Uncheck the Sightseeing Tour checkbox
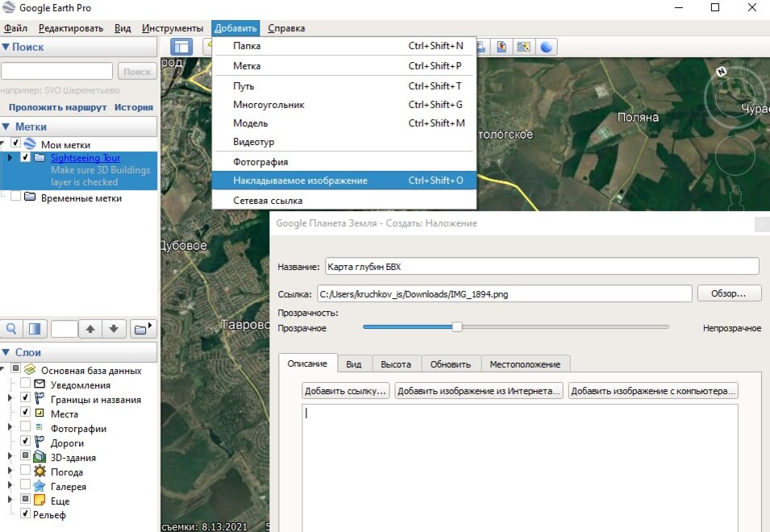The width and height of the screenshot is (770, 532). coord(26,157)
